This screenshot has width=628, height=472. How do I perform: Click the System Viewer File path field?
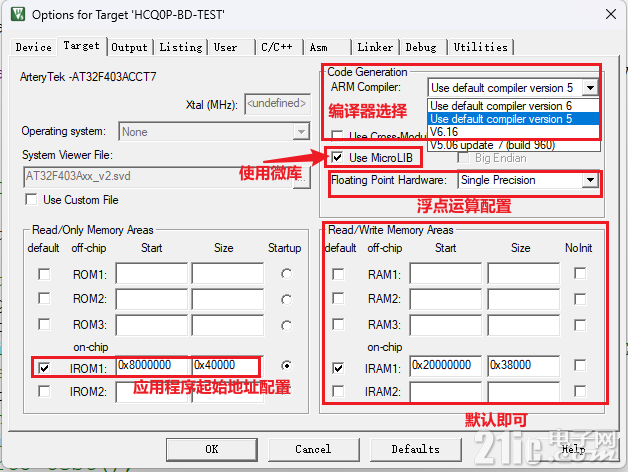click(159, 177)
